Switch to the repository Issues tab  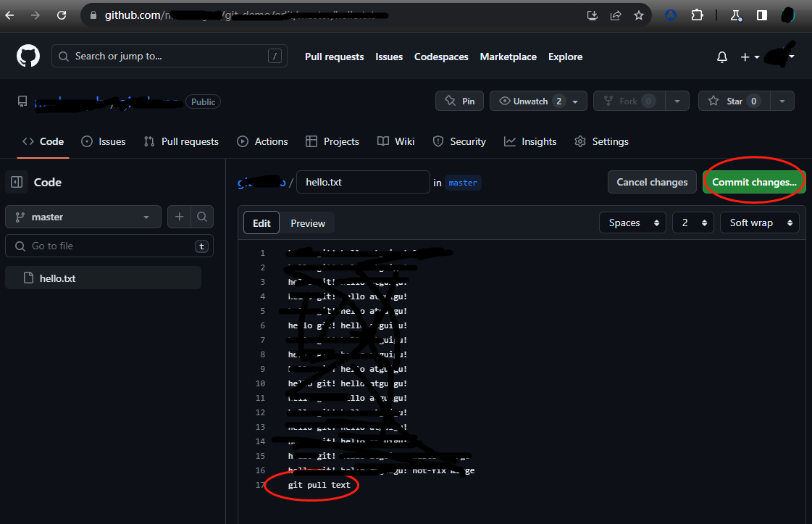tap(104, 141)
